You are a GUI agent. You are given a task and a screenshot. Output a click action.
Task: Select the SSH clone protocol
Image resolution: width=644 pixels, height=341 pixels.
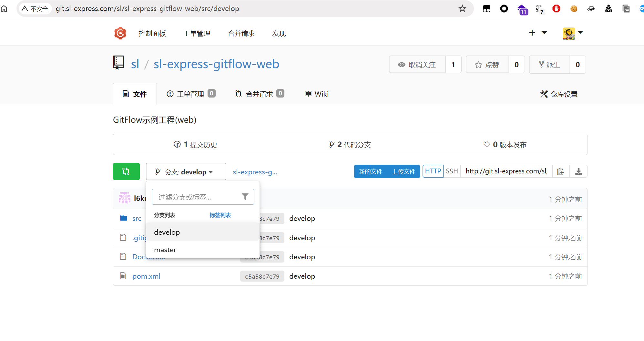[452, 171]
